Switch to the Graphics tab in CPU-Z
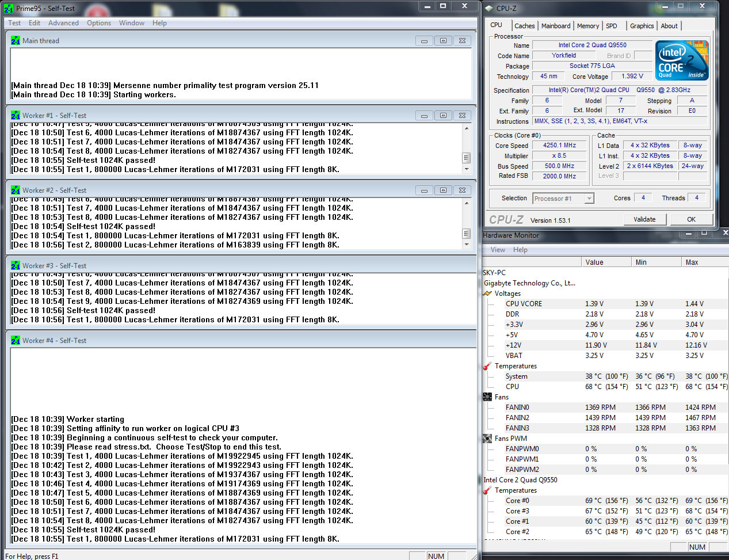The image size is (729, 560). point(642,26)
